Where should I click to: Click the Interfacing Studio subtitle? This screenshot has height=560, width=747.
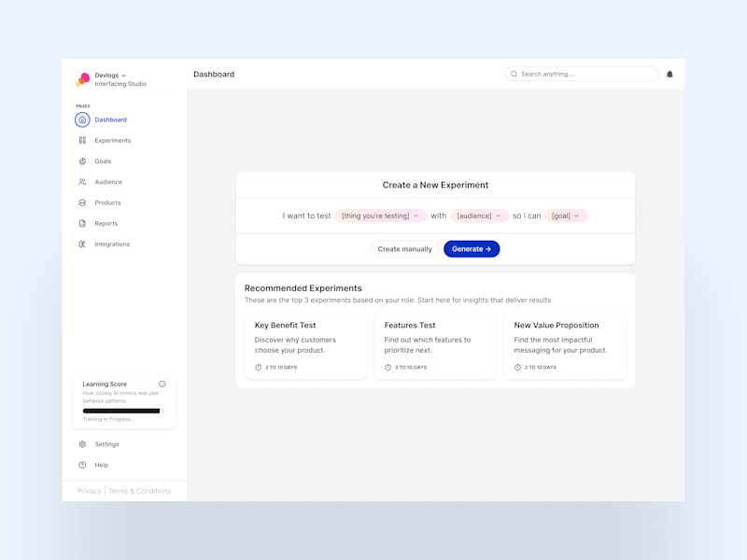click(x=120, y=84)
